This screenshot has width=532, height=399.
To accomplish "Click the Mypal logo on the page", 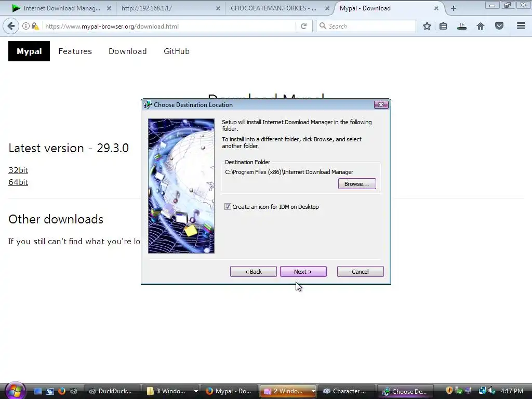I will click(x=29, y=51).
